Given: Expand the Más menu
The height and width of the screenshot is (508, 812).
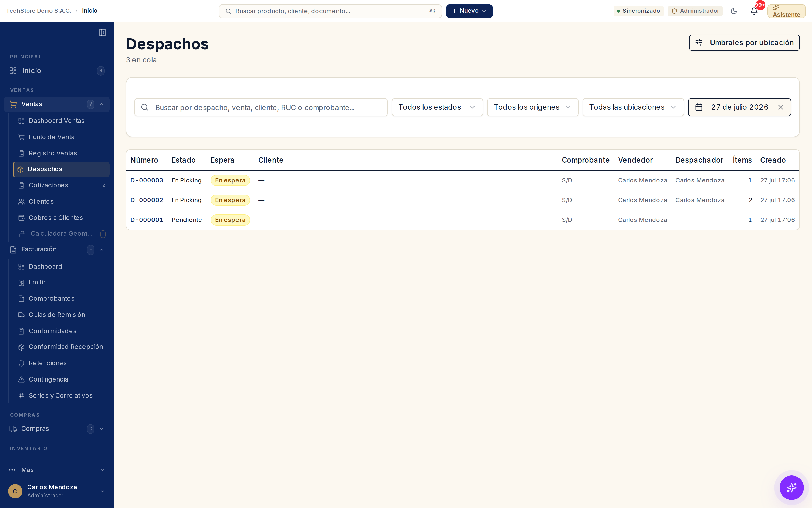Looking at the screenshot, I should coord(57,470).
